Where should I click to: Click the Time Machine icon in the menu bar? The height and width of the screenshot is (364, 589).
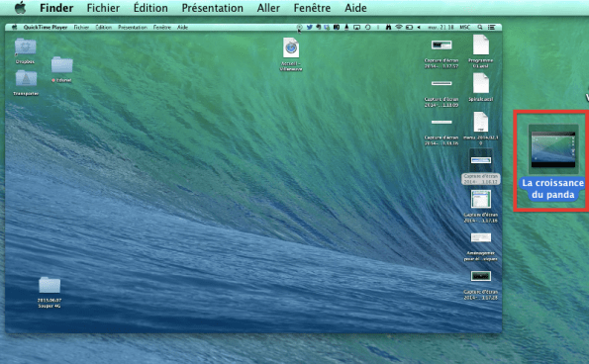367,27
